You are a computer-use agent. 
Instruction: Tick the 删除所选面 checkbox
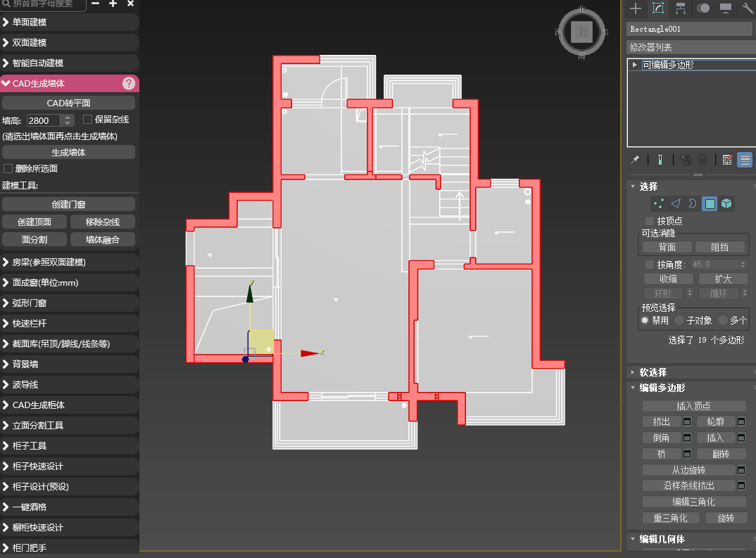8,169
